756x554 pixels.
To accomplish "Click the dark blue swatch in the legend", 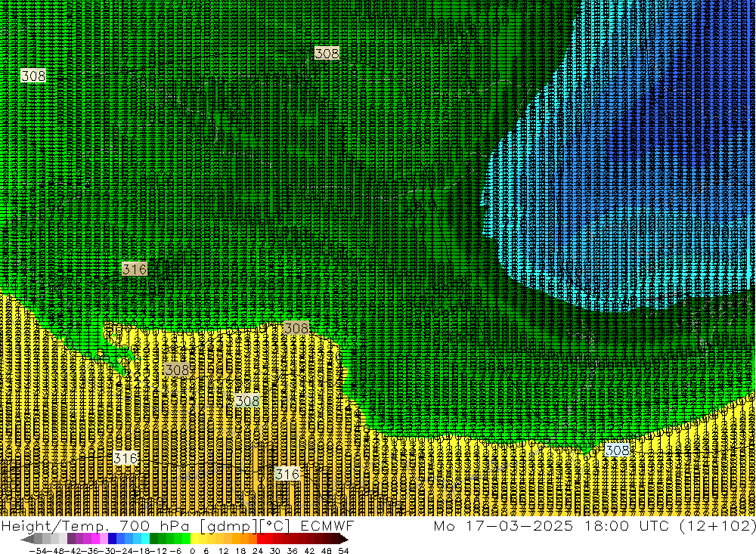I will pyautogui.click(x=113, y=539).
